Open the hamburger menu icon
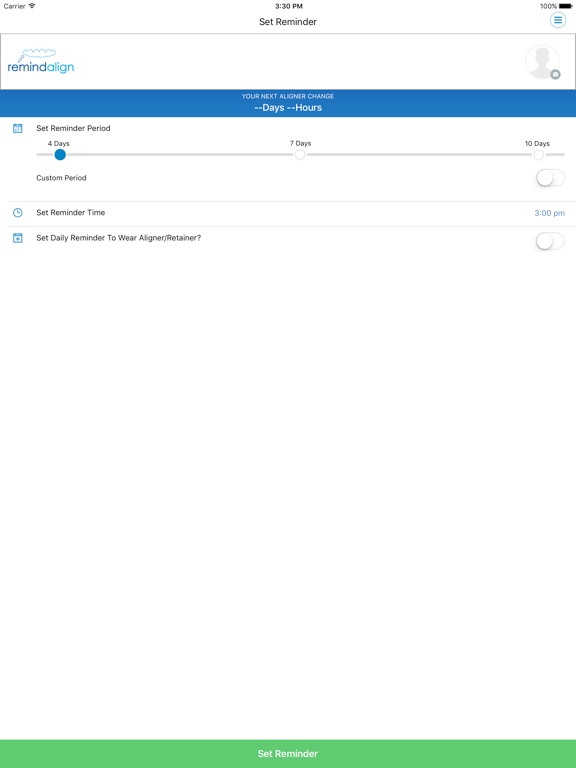576x768 pixels. [x=557, y=20]
